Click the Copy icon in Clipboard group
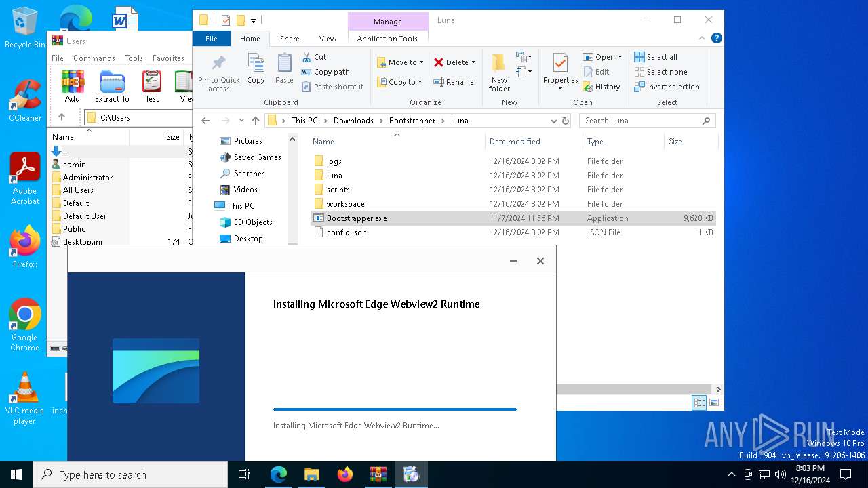Viewport: 868px width, 488px height. pyautogui.click(x=256, y=69)
